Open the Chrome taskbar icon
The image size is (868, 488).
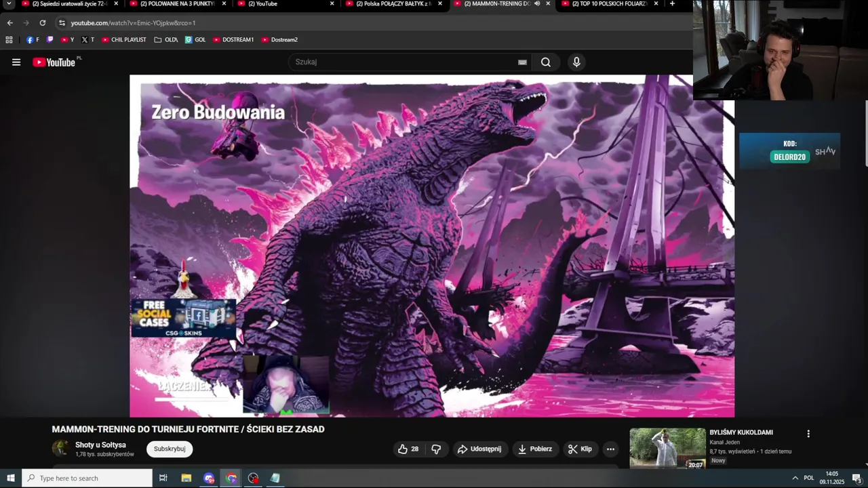(x=231, y=478)
